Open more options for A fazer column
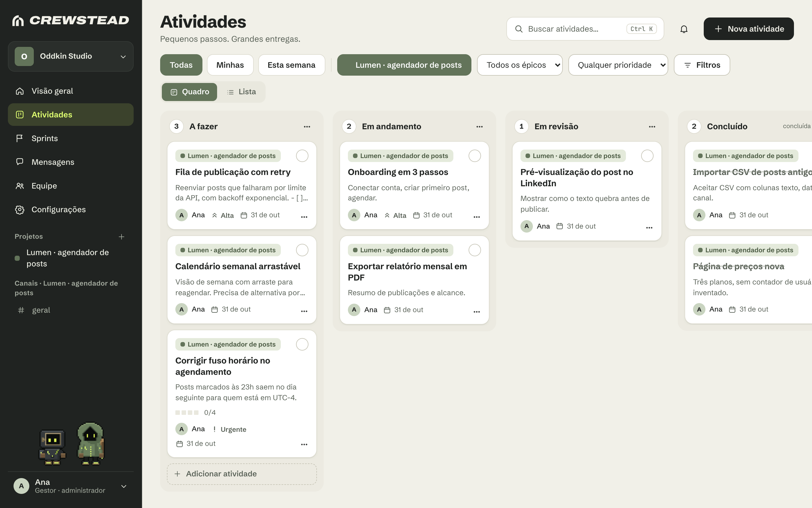The height and width of the screenshot is (508, 812). [307, 127]
